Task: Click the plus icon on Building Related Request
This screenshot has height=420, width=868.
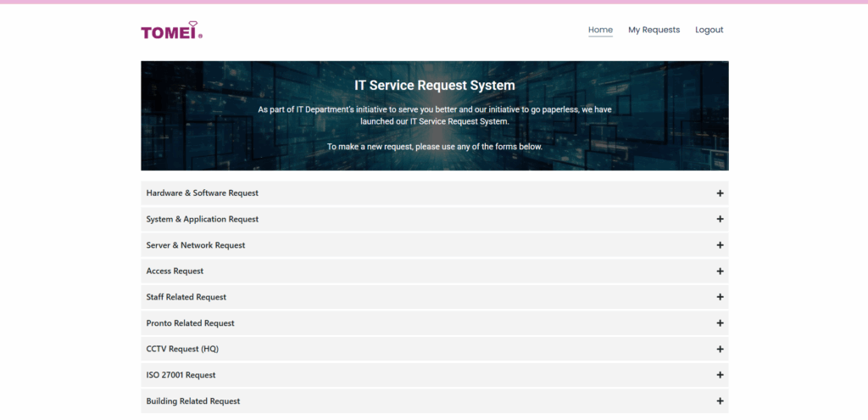Action: [720, 401]
